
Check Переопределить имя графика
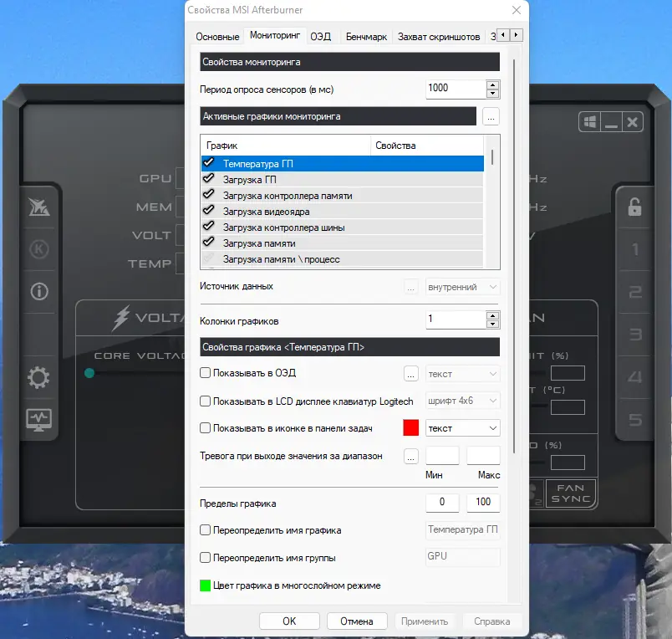click(x=206, y=530)
